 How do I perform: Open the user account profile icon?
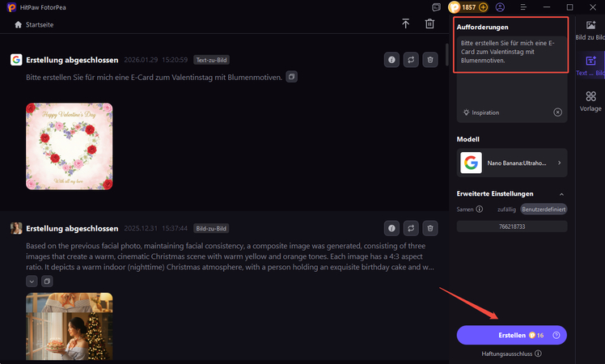point(501,7)
